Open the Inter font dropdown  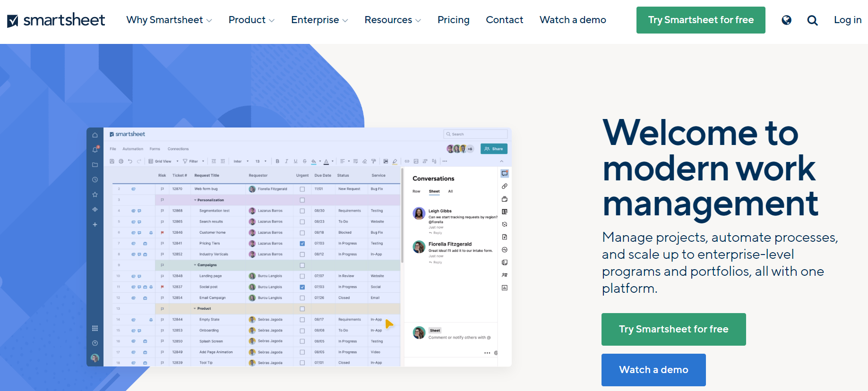(x=241, y=161)
